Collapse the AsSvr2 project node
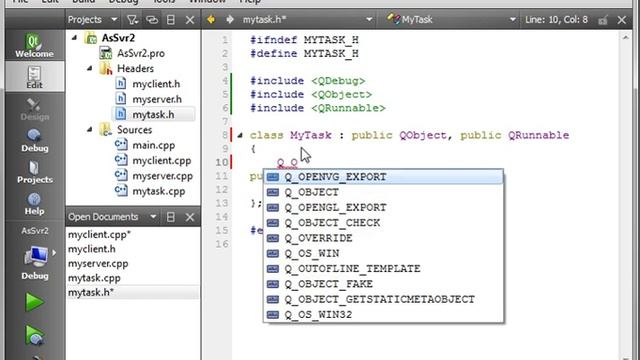 point(74,38)
